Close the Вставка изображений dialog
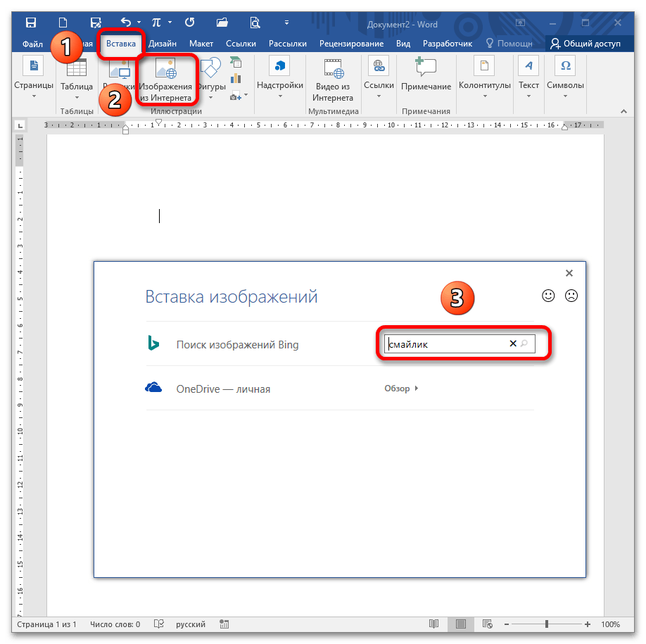Image resolution: width=646 pixels, height=644 pixels. [569, 273]
